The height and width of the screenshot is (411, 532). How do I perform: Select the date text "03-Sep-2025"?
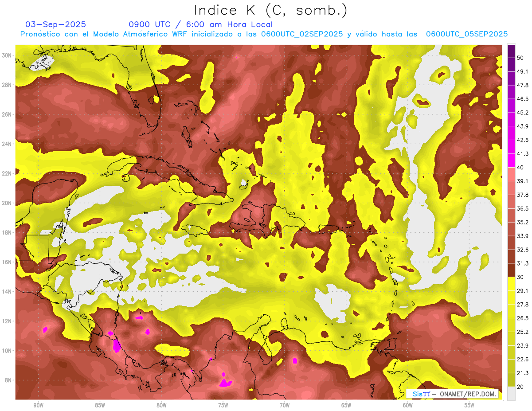56,24
